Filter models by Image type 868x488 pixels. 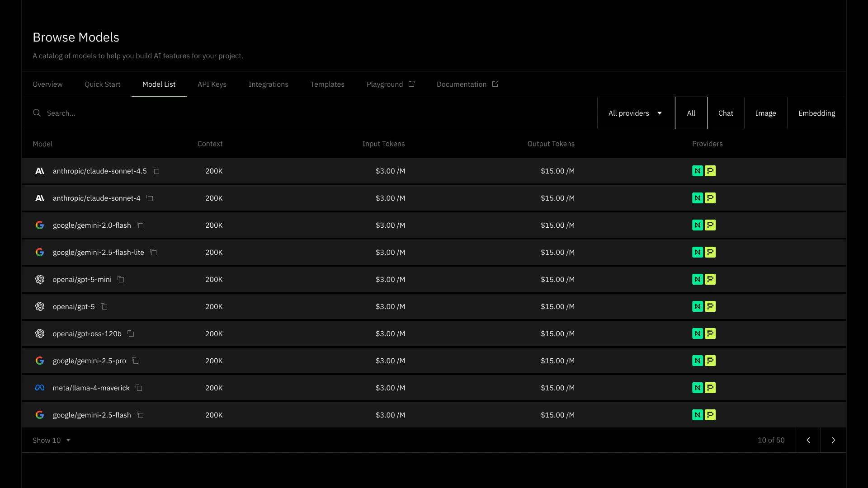pos(765,113)
